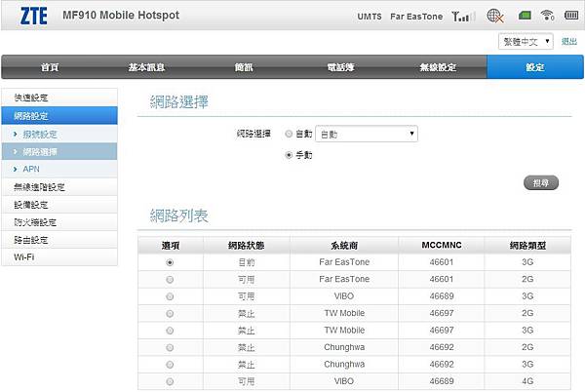Screen dimensions: 585x392
Task: Open 無線進階設定 in the sidebar
Action: pyautogui.click(x=59, y=187)
